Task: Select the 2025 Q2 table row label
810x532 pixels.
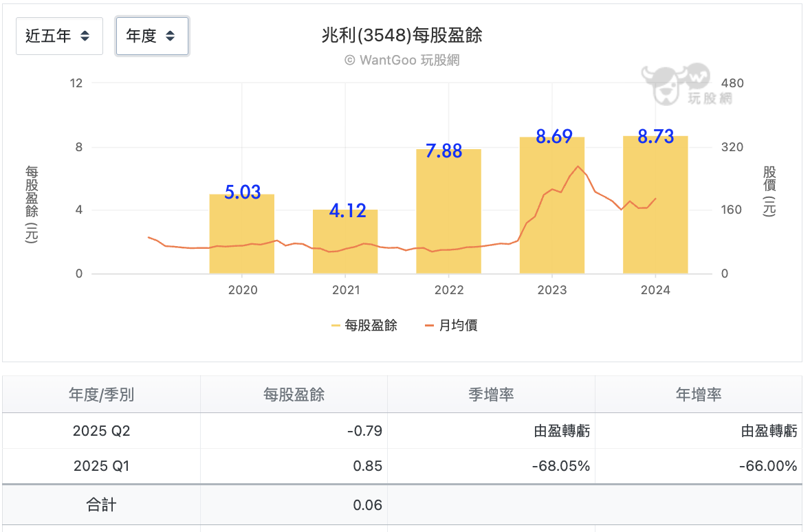Action: pos(101,431)
